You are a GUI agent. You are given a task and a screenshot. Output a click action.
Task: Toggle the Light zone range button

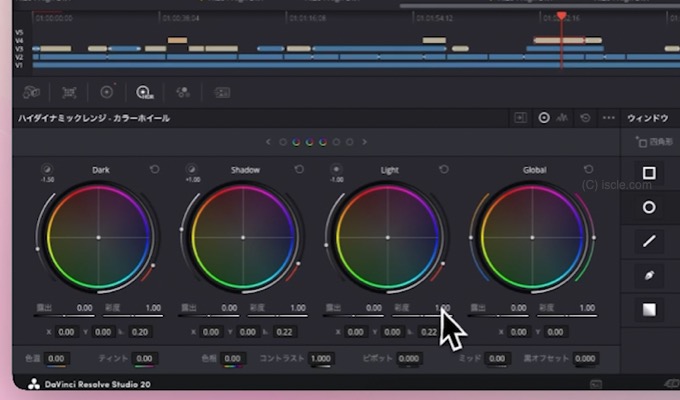pyautogui.click(x=336, y=170)
